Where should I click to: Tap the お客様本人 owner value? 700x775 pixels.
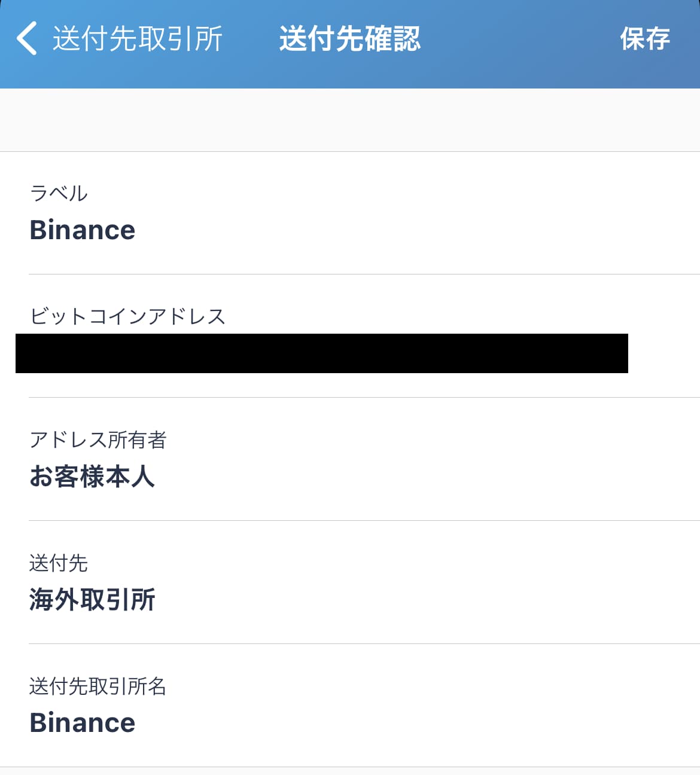[92, 477]
